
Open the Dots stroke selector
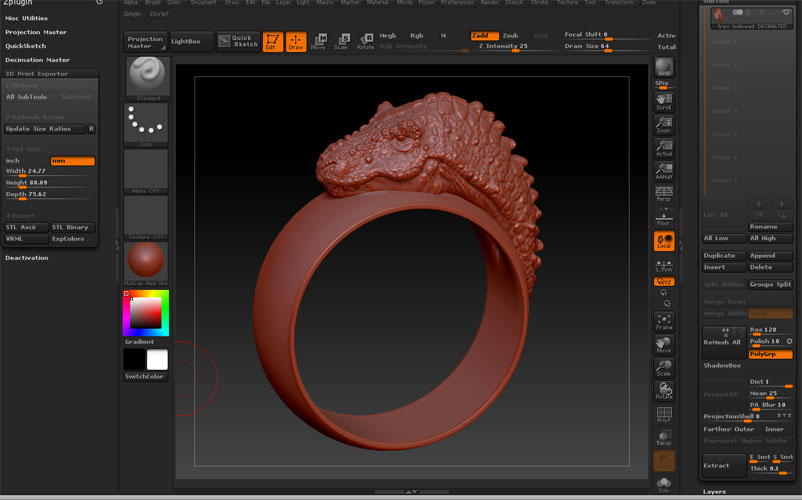point(146,125)
